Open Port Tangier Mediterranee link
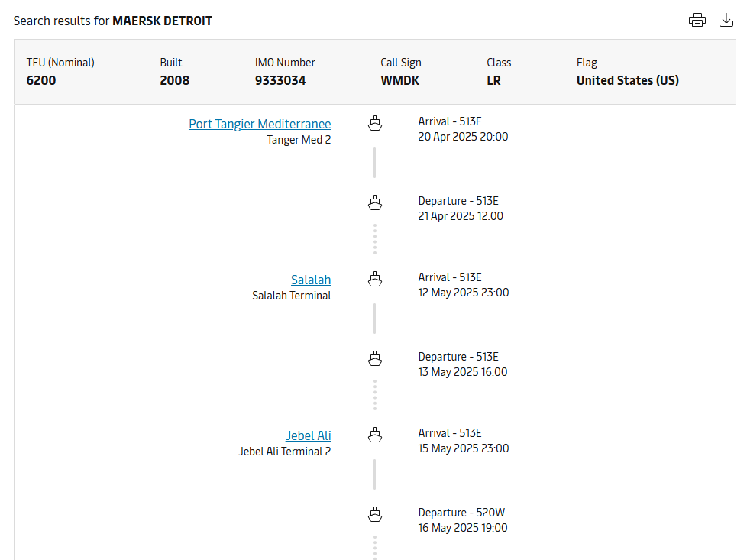 pyautogui.click(x=260, y=124)
